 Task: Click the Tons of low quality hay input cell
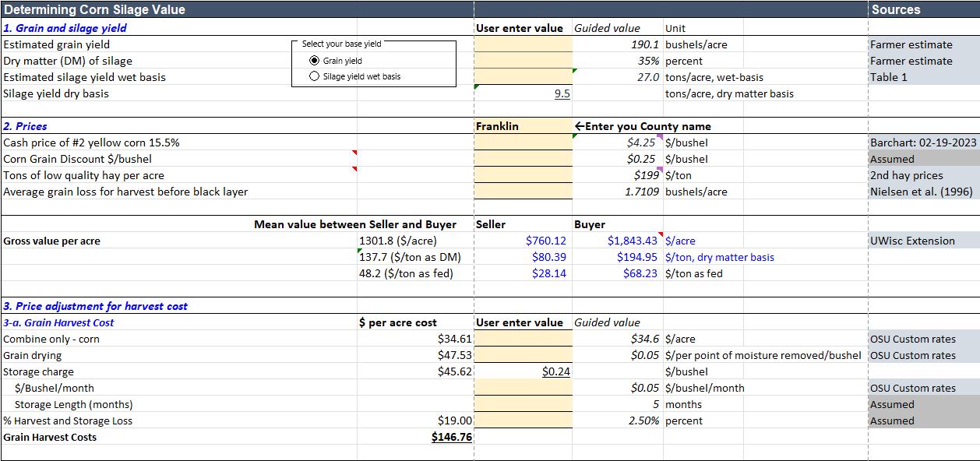tap(523, 175)
